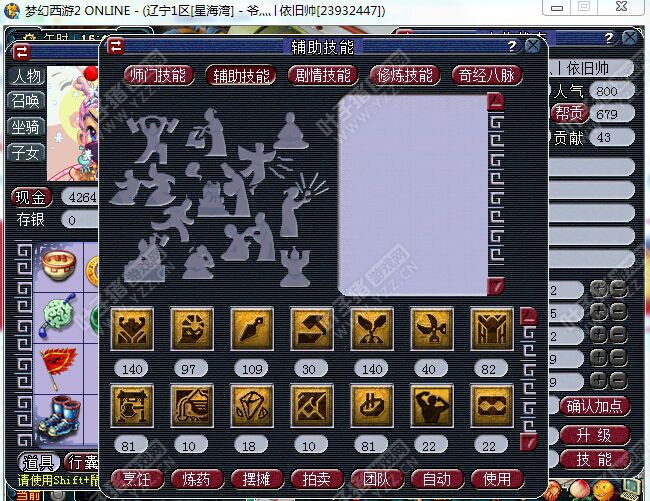
Task: Click the 团队 button
Action: pyautogui.click(x=377, y=479)
